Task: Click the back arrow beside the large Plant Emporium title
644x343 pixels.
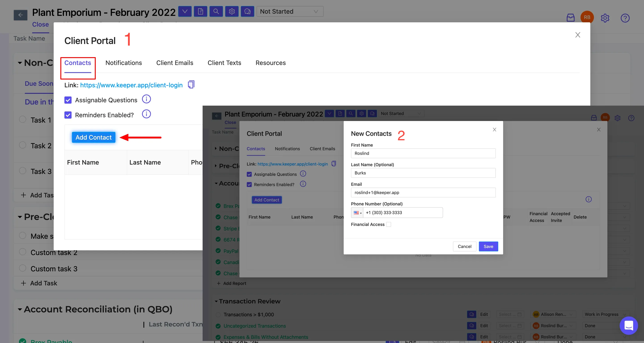Action: [21, 15]
